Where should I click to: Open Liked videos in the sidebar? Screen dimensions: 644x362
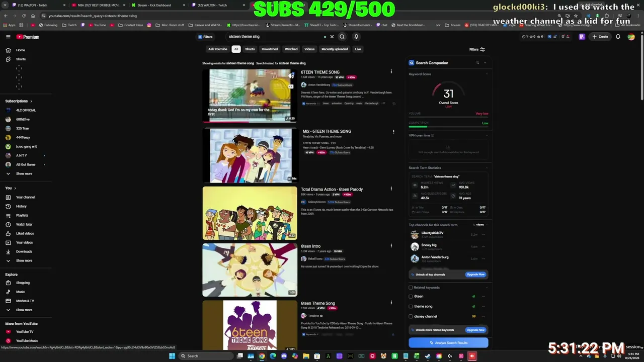[x=25, y=233]
